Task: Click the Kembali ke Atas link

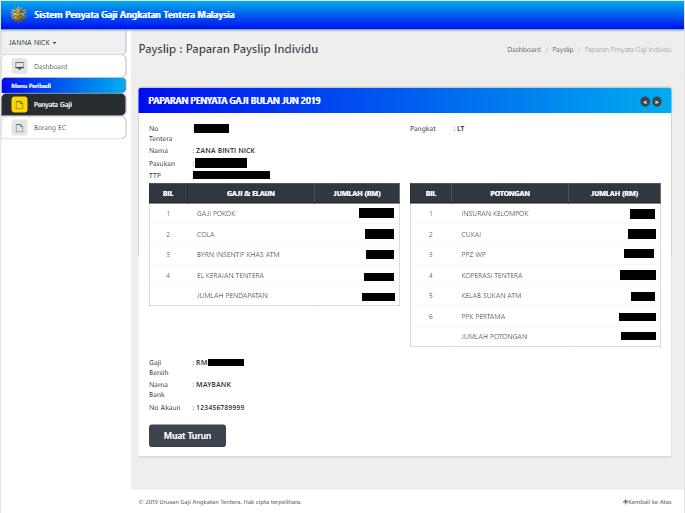Action: [x=646, y=501]
